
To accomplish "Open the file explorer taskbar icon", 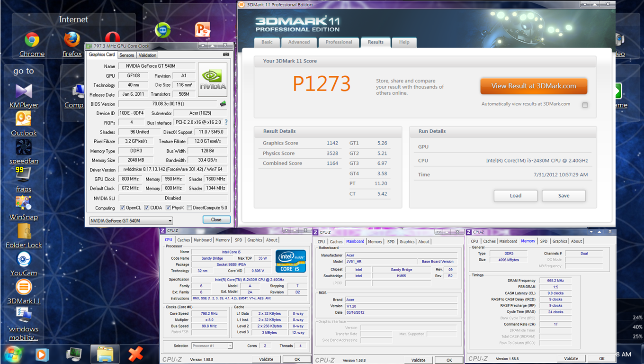I will coord(105,354).
